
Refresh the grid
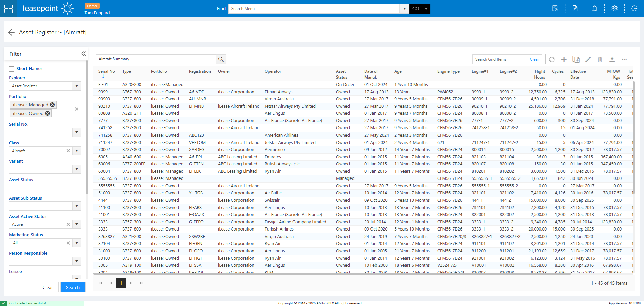click(x=552, y=59)
